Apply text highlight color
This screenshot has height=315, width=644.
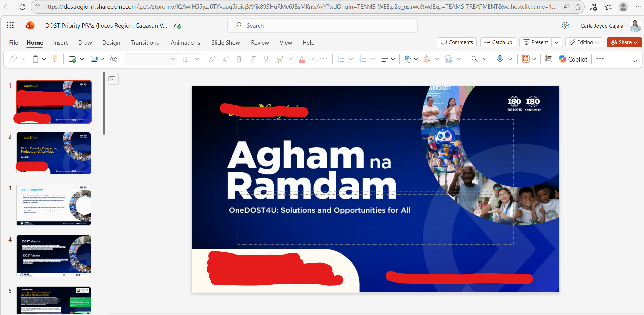[x=280, y=59]
